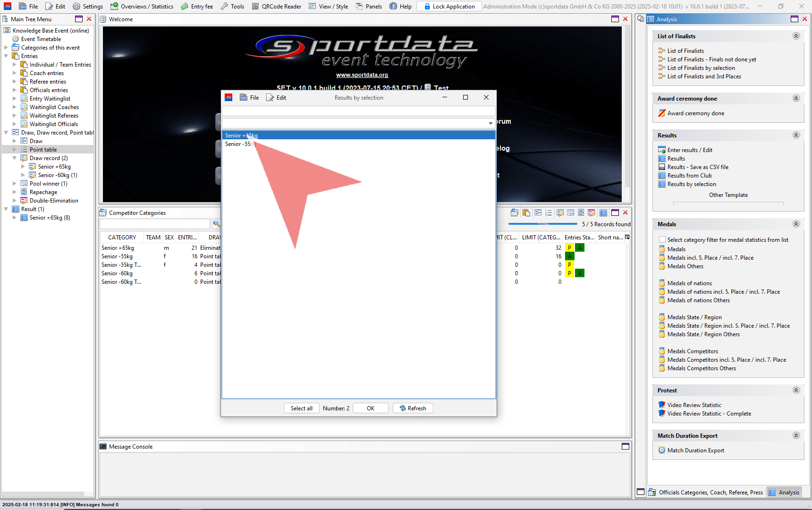
Task: Switch to the Officials Categories, Coach, Referee, Press tab
Action: pyautogui.click(x=706, y=492)
